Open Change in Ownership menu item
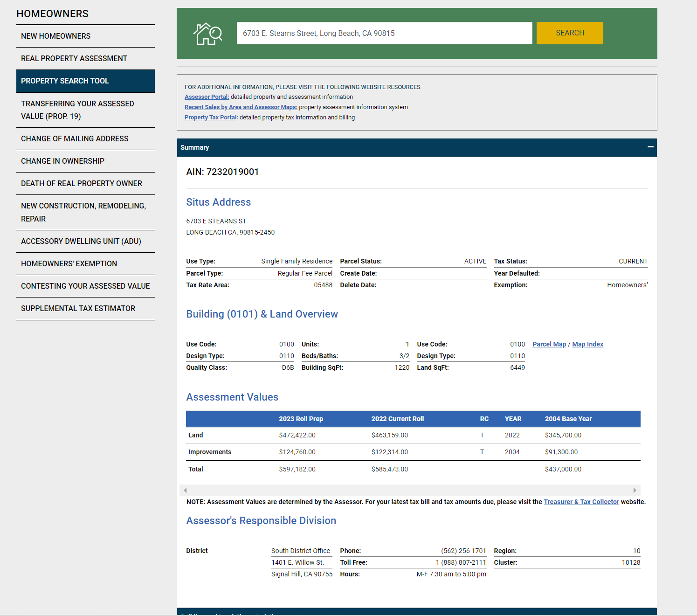 click(85, 161)
